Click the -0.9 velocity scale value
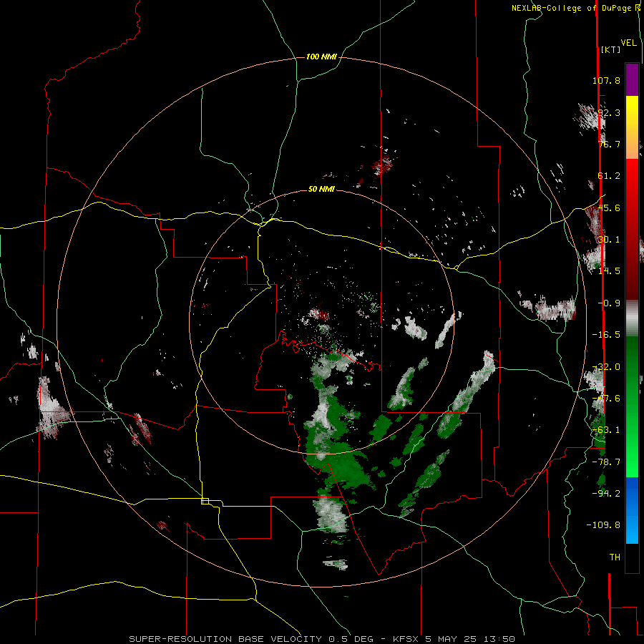Screen dimensions: 644x644 tap(609, 303)
